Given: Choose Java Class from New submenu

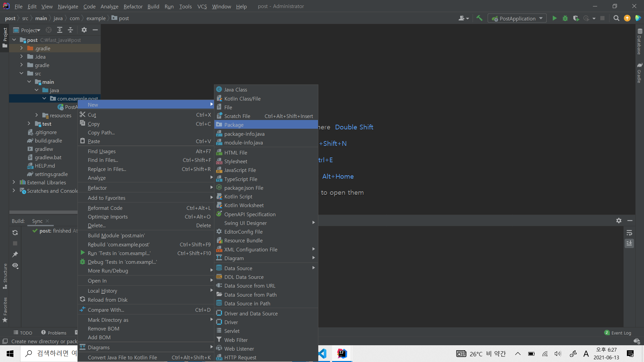Looking at the screenshot, I should (x=235, y=89).
